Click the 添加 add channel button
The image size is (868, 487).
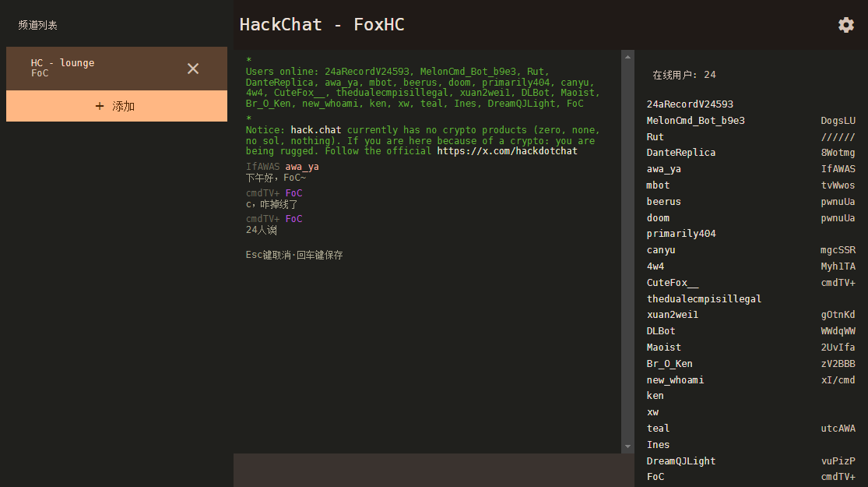pyautogui.click(x=117, y=106)
